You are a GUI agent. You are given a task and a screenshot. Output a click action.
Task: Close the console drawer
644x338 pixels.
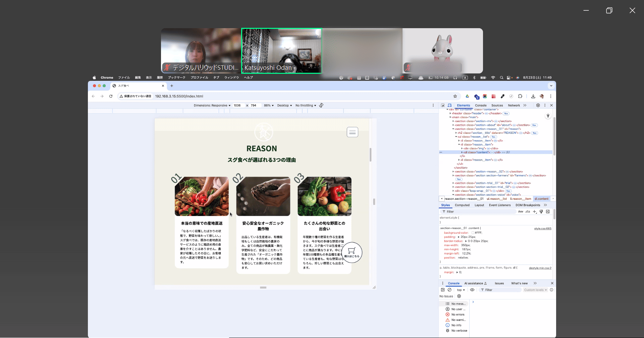click(552, 283)
